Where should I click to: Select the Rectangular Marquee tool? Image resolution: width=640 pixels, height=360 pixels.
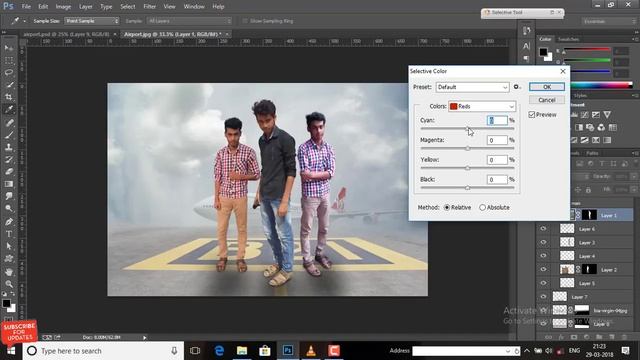(9, 60)
